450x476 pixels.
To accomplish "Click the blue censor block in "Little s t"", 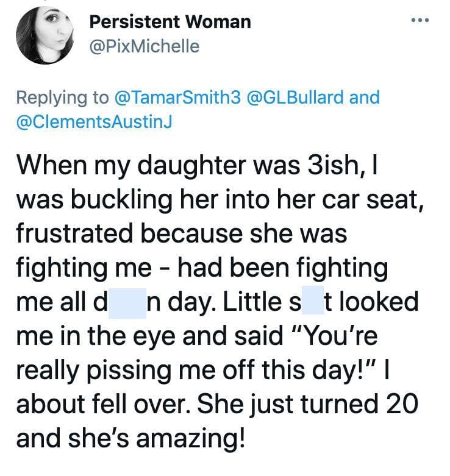I will click(313, 300).
